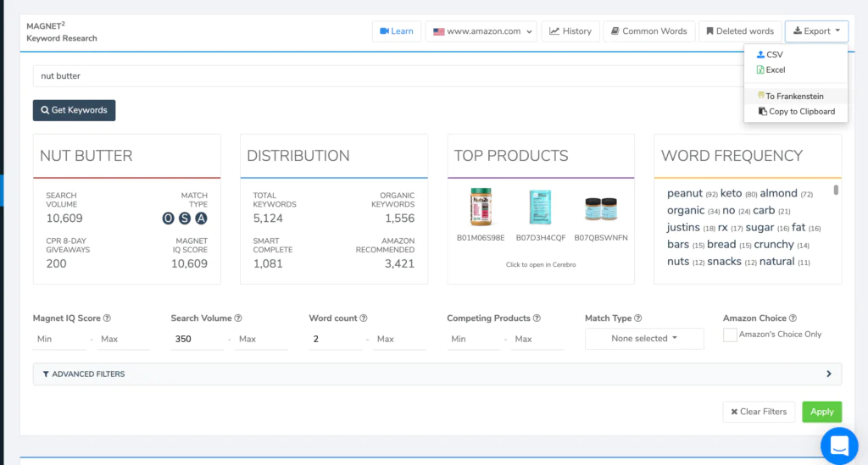This screenshot has height=465, width=868.
Task: Click the Get Keywords button
Action: (x=75, y=110)
